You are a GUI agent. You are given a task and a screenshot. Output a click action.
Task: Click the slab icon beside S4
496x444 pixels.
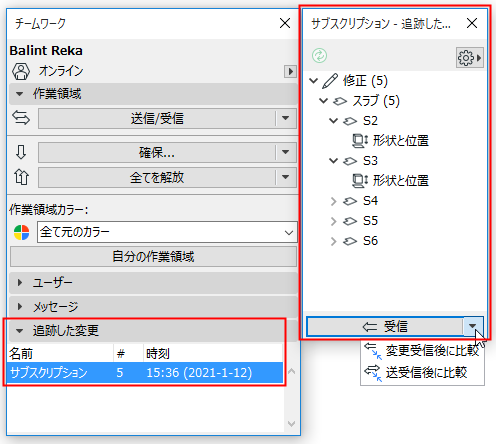(350, 201)
